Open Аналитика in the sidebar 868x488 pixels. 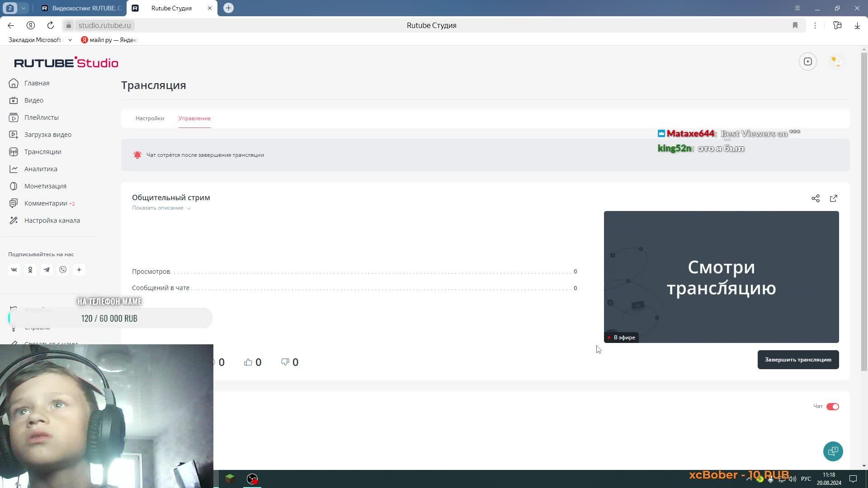pyautogui.click(x=41, y=169)
